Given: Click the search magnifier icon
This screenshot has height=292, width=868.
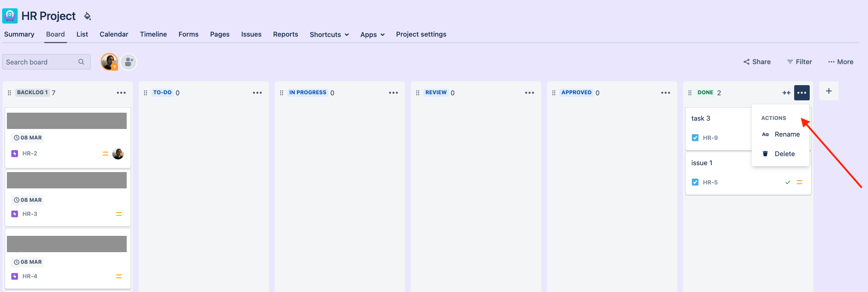Looking at the screenshot, I should point(81,62).
